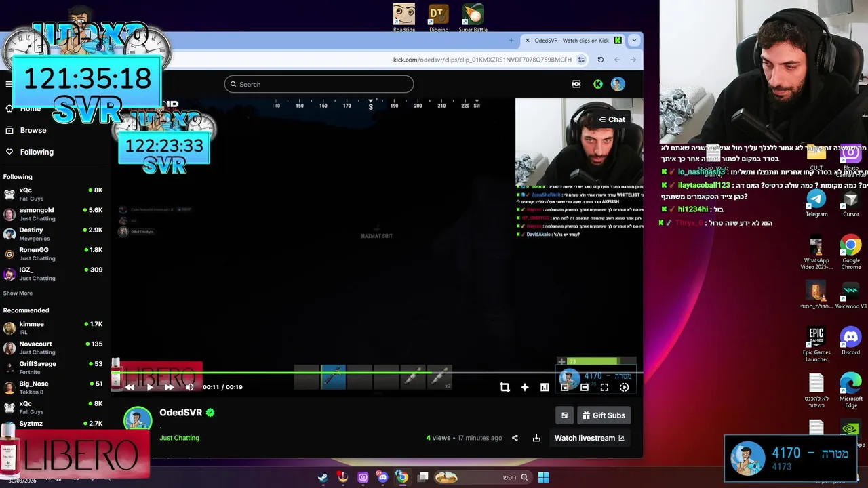Open the kimmee IRL recommended channel

click(53, 328)
